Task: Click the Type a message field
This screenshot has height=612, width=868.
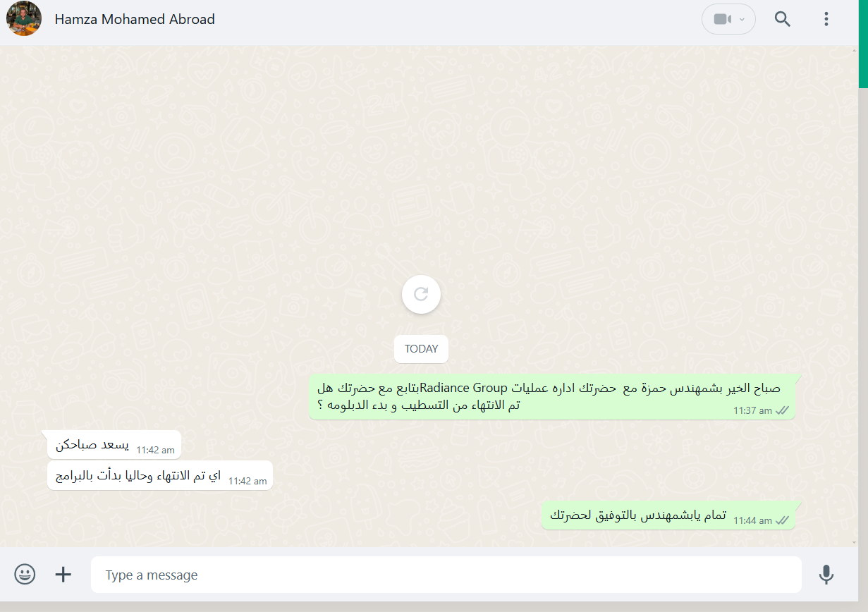Action: (x=446, y=575)
